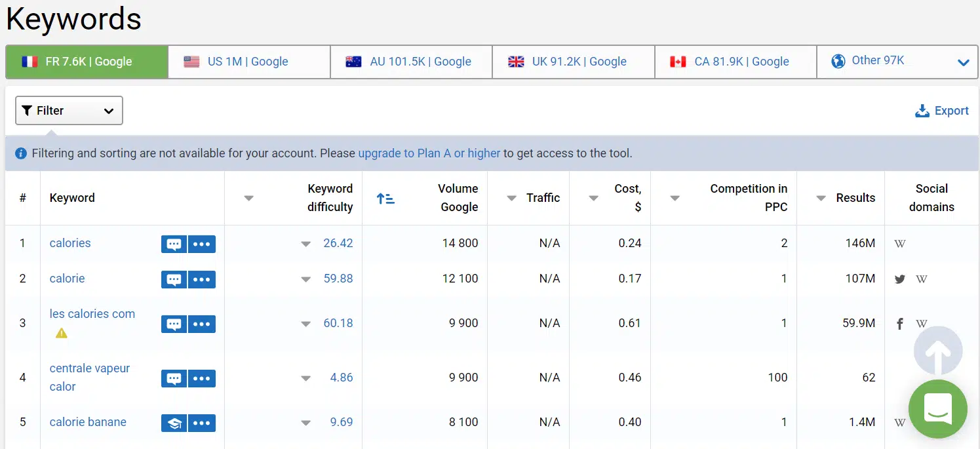Screen dimensions: 980x449
Task: Expand keyword difficulty arrow for calories row
Action: click(x=305, y=244)
